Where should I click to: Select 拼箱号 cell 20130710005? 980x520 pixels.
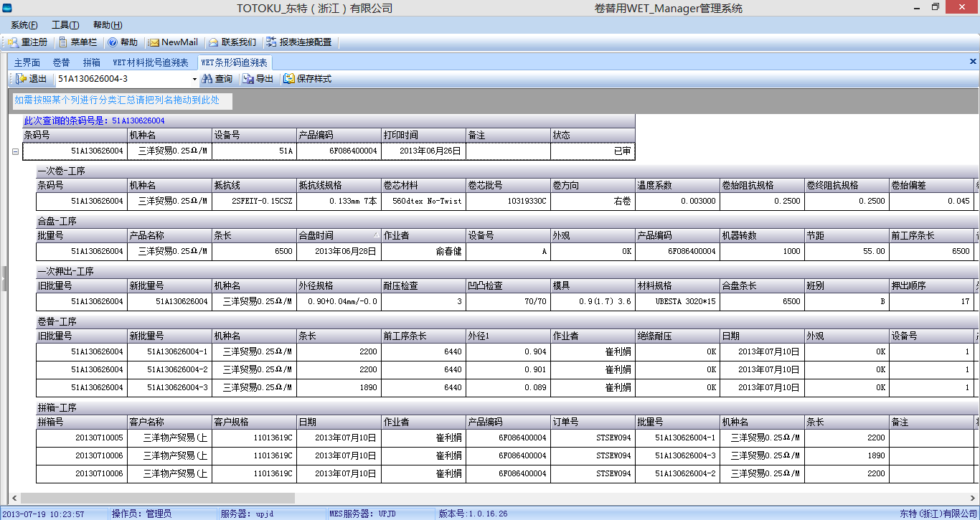click(x=82, y=438)
